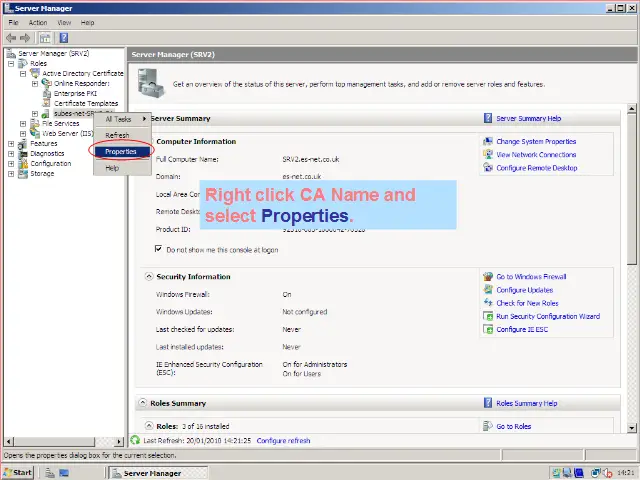Viewport: 640px width, 480px height.
Task: Click the Online Responder tree icon
Action: point(47,83)
